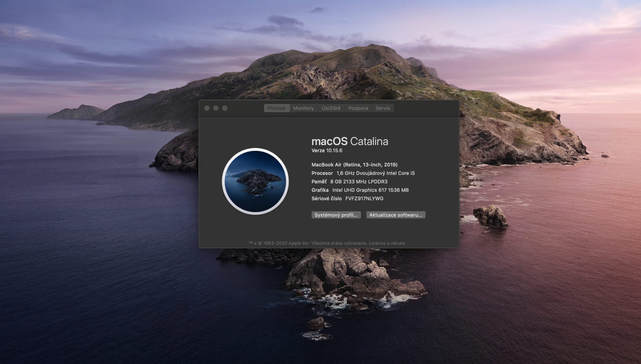
Task: Select the Přehled tab
Action: click(276, 108)
